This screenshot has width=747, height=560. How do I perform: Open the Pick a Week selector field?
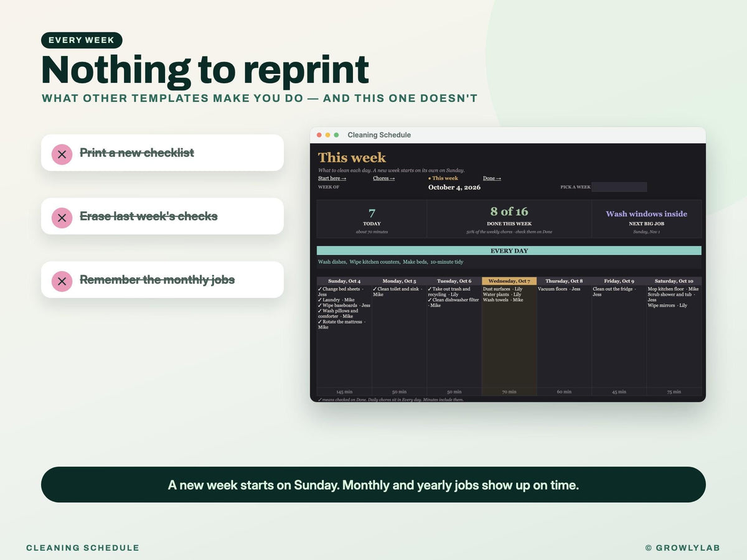[x=619, y=187]
